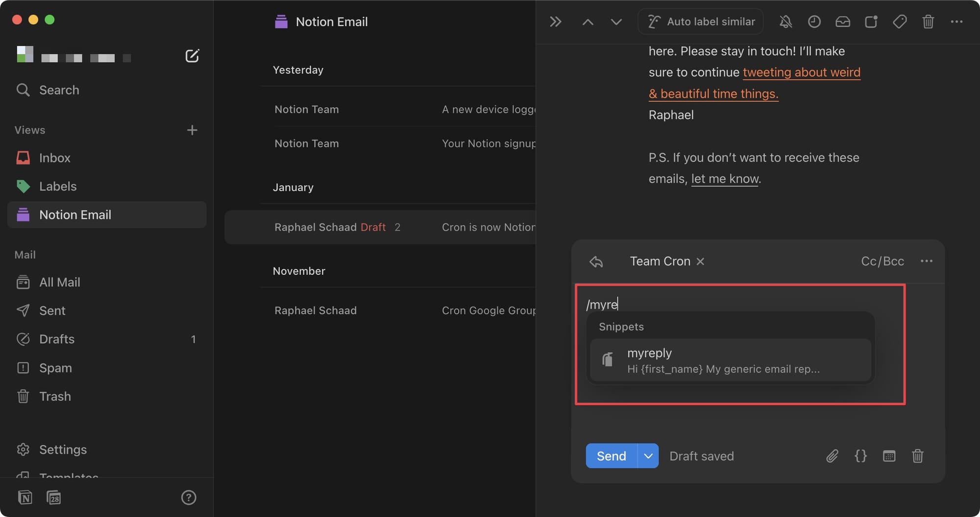Go to previous email with up chevron
The image size is (980, 517).
point(588,22)
